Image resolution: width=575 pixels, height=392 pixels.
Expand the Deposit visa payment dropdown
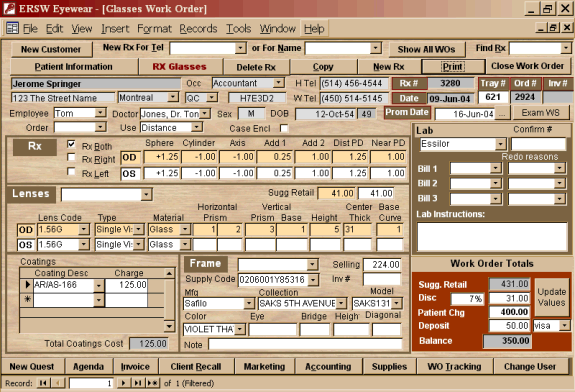(x=565, y=325)
